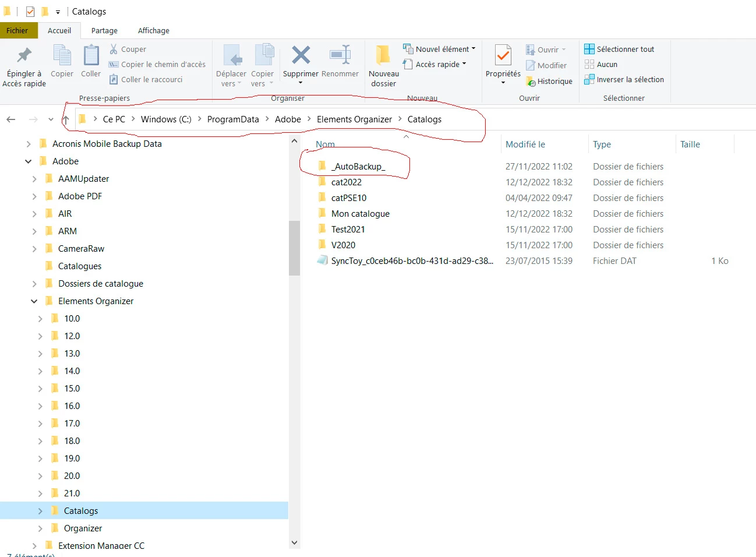
Task: Open Accès rapide dropdown in ribbon
Action: [435, 65]
